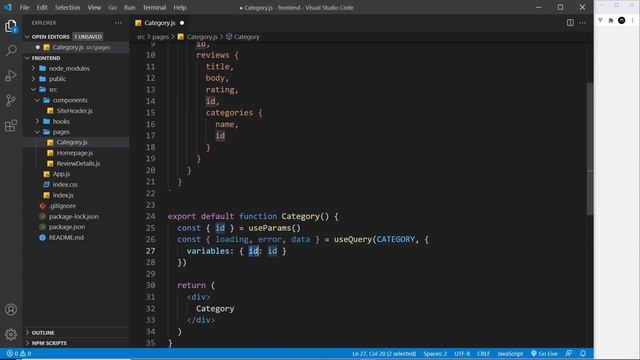This screenshot has height=360, width=640.
Task: Open ReviewDetails.js file
Action: pyautogui.click(x=78, y=163)
